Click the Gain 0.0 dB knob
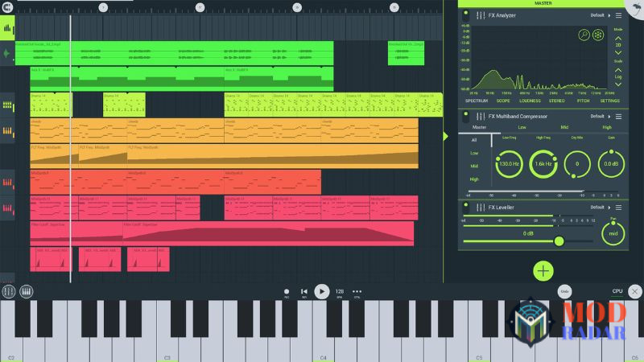 [611, 164]
